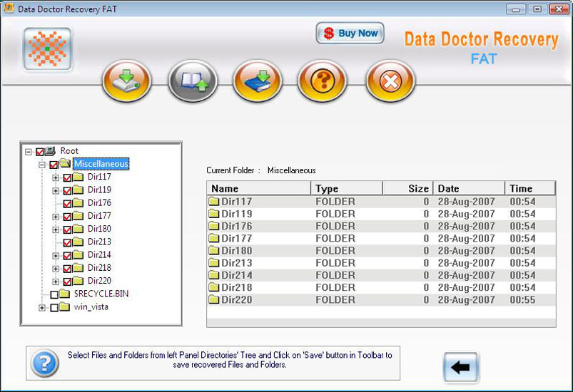Click Dir180 folder icon in file list
Image resolution: width=573 pixels, height=392 pixels.
(214, 251)
